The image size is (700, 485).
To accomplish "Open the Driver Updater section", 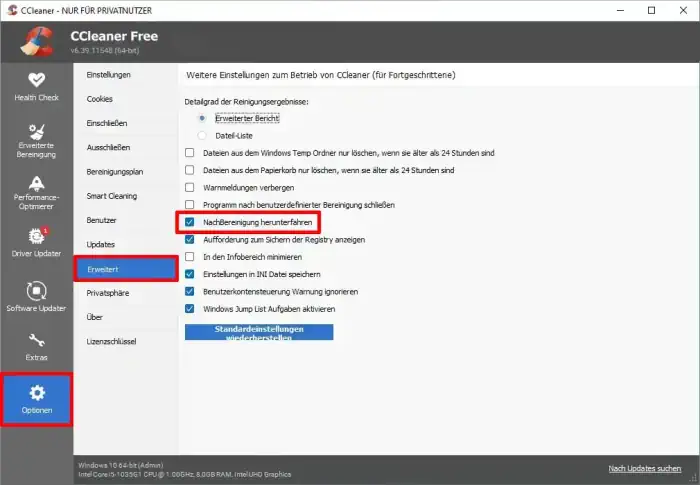I will [x=36, y=242].
